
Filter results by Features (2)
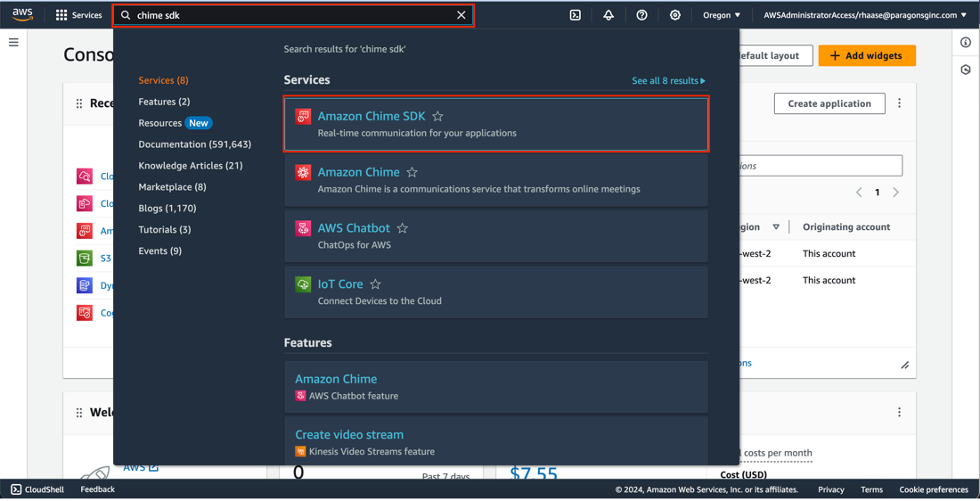pos(165,102)
